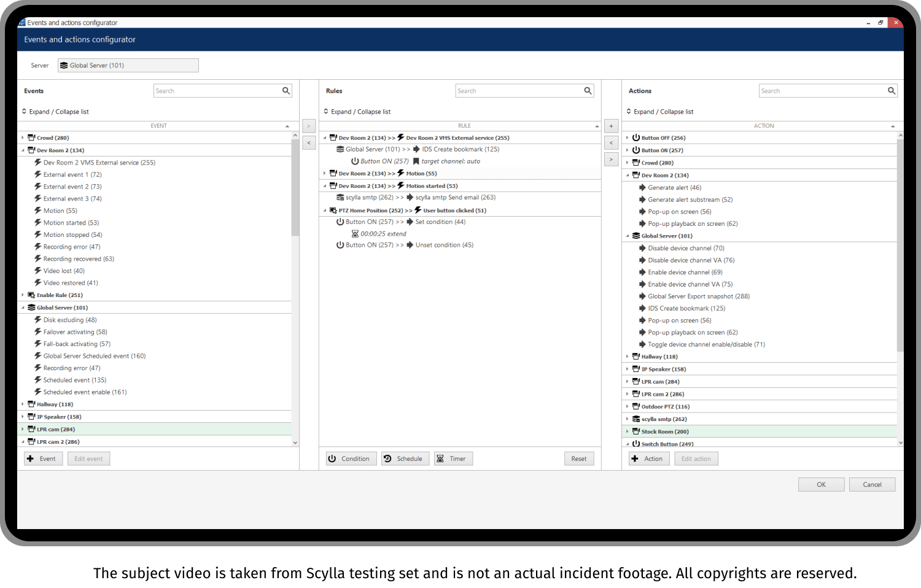This screenshot has height=588, width=921.
Task: Toggle Expand / Collapse list in Actions panel
Action: (660, 112)
